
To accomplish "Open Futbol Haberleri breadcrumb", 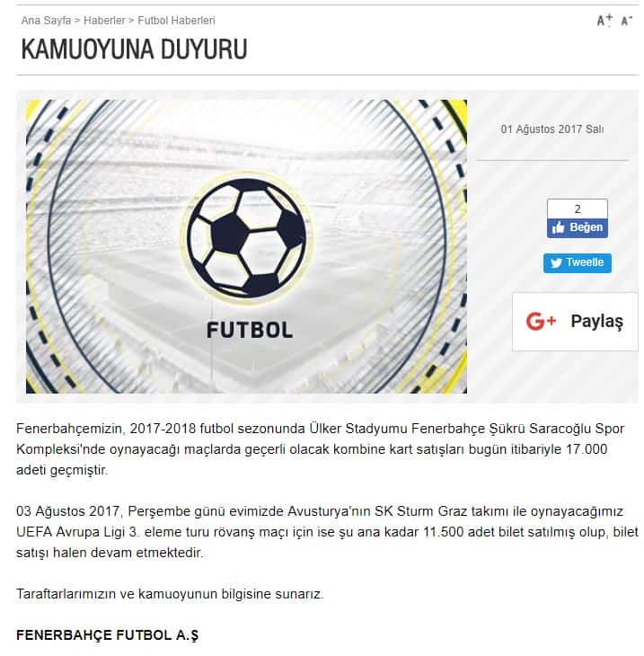I will [176, 20].
